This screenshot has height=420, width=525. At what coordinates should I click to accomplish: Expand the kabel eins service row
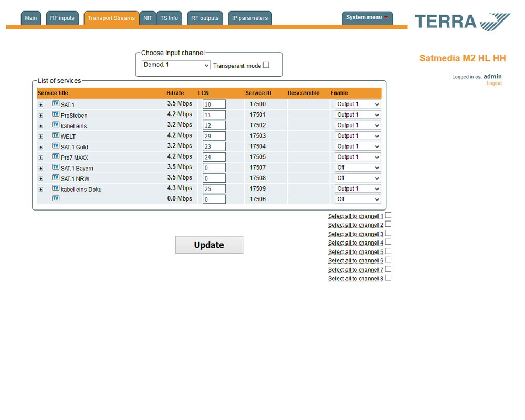click(41, 126)
